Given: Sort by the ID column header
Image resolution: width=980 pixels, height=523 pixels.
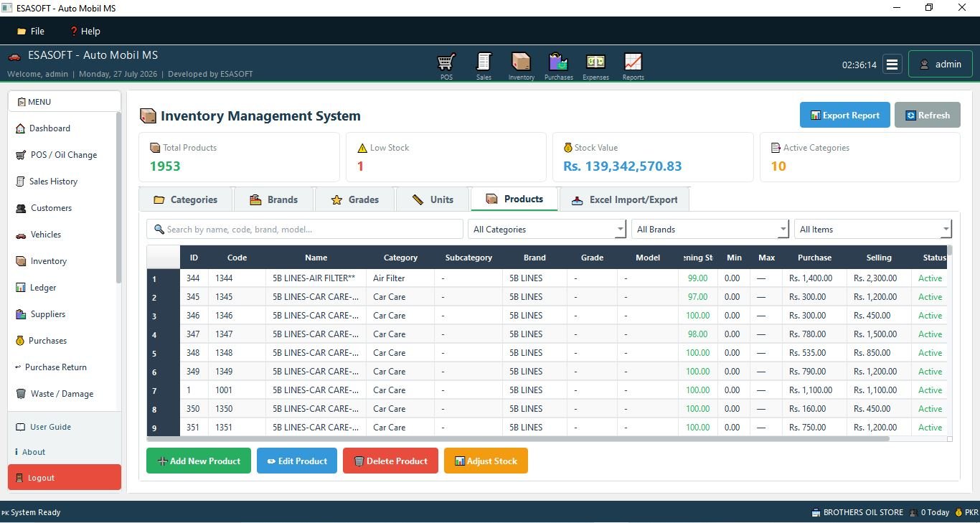Looking at the screenshot, I should (x=194, y=258).
